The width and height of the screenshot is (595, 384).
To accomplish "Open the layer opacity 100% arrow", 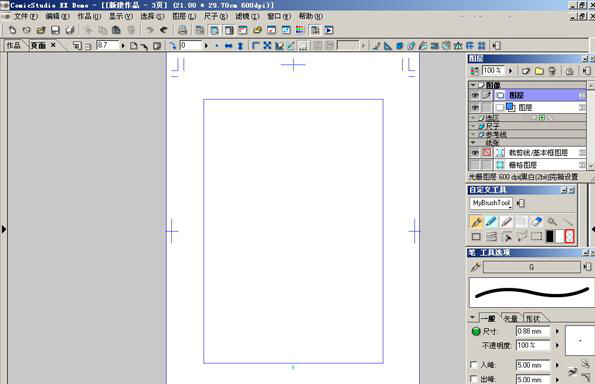I will [x=510, y=71].
